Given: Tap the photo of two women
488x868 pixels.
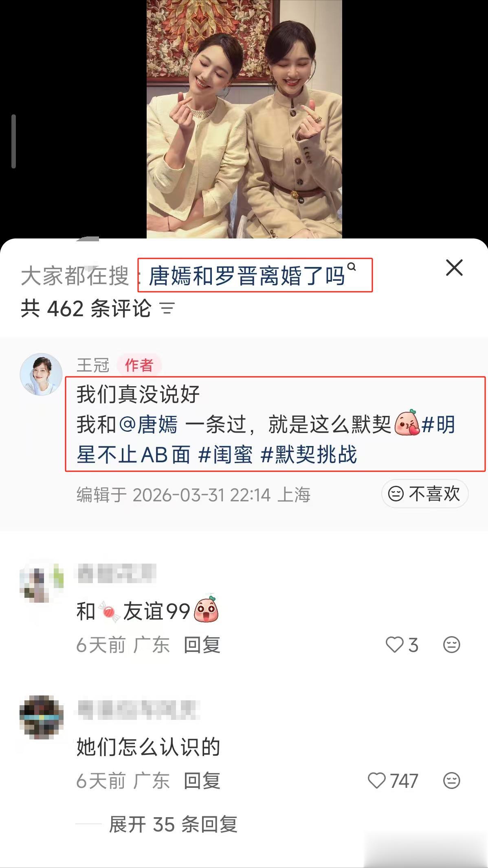Looking at the screenshot, I should [x=244, y=119].
